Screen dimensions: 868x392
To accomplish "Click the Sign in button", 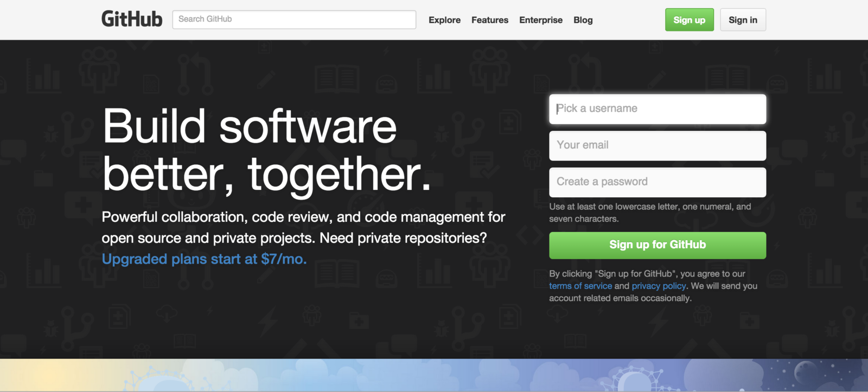I will [742, 20].
